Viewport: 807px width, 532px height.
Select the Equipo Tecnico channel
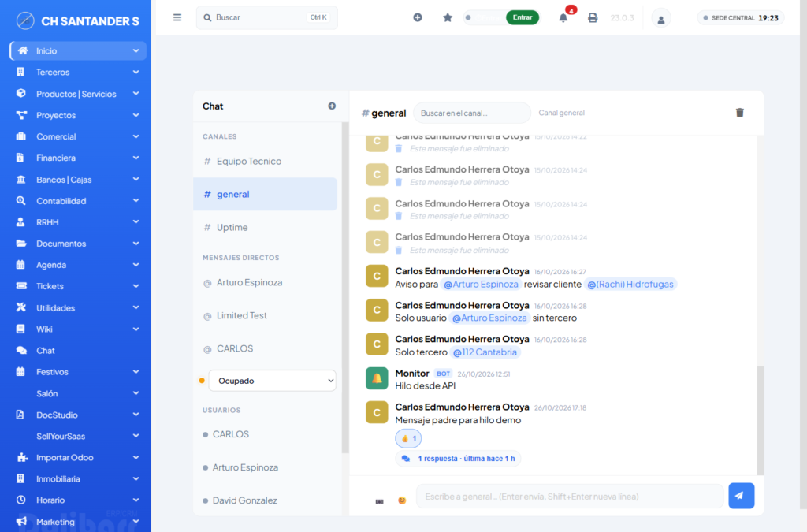coord(265,161)
